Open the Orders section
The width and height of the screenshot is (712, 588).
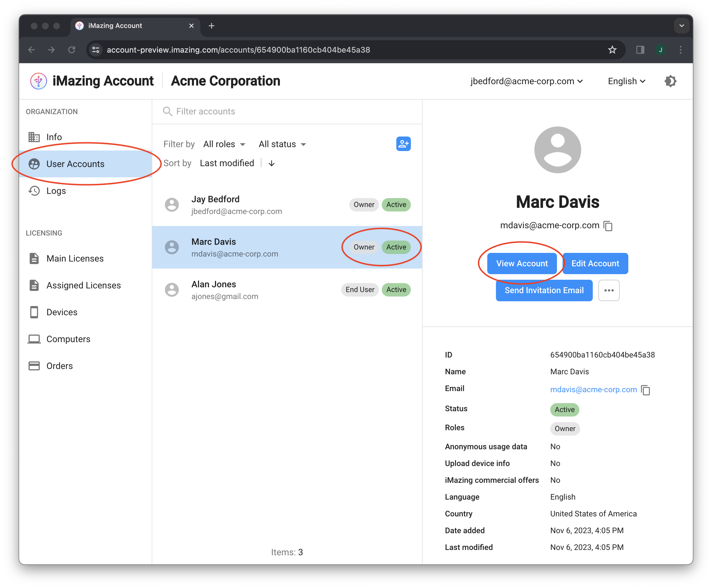85,366
